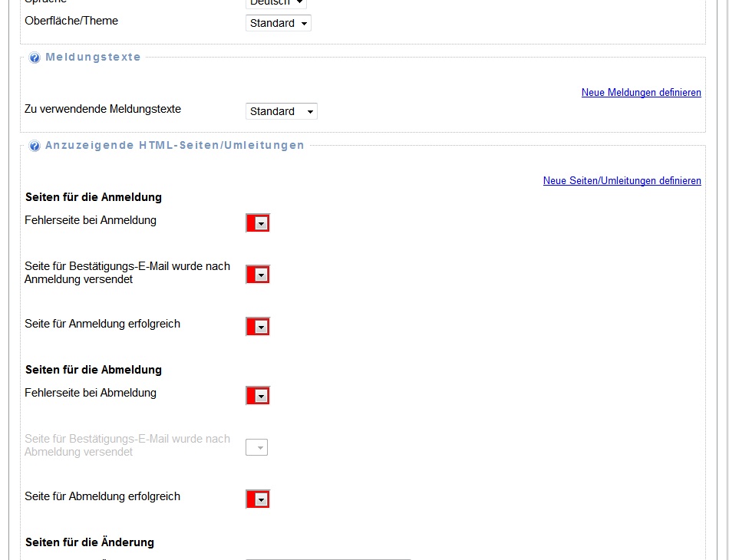This screenshot has width=729, height=560.
Task: Open the Seite für Abmeldung erfolgreich dropdown
Action: pos(259,499)
